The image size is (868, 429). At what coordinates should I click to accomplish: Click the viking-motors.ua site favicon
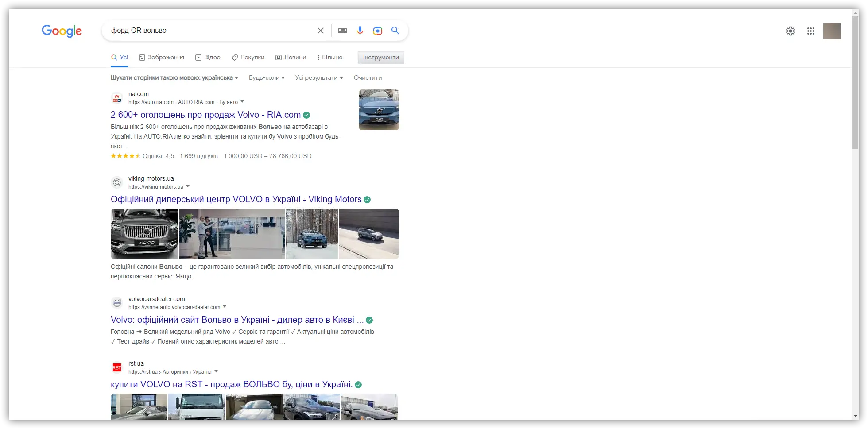[117, 182]
